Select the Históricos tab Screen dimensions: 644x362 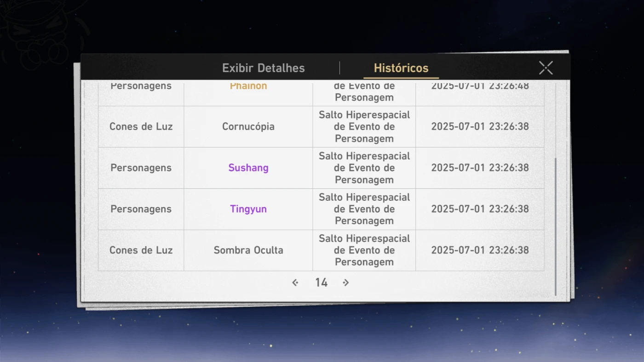(x=401, y=68)
